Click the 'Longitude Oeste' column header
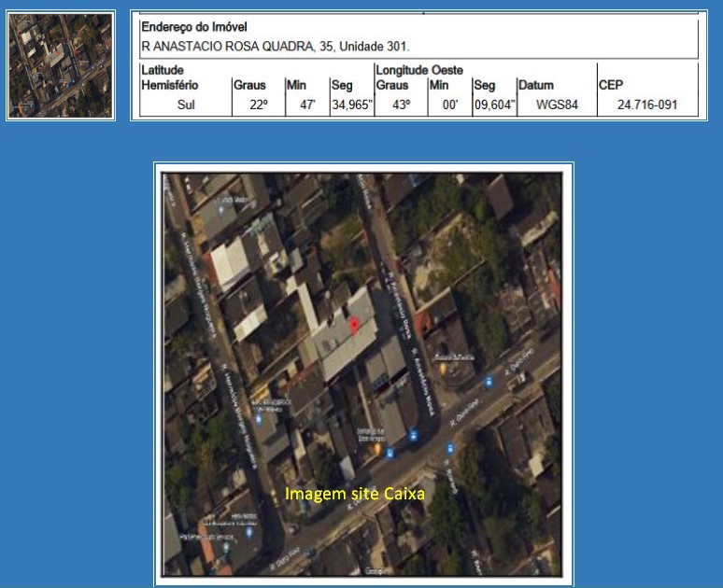This screenshot has height=588, width=723. 419,70
